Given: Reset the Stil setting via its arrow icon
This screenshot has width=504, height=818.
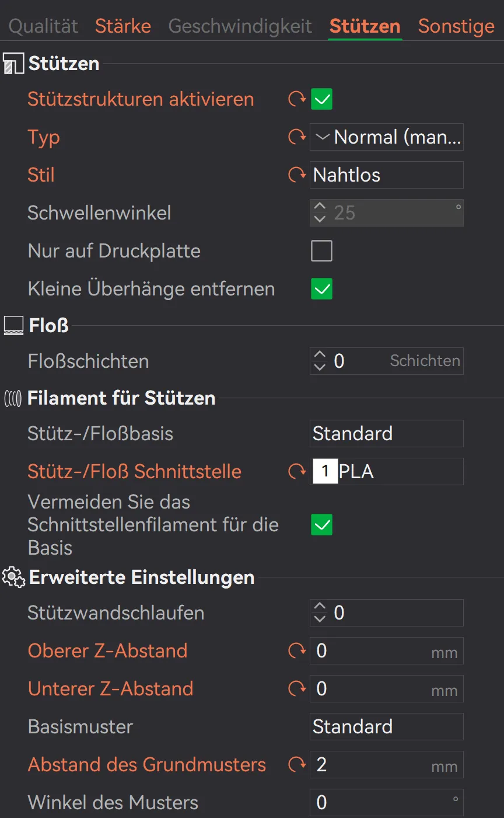Looking at the screenshot, I should pos(297,175).
